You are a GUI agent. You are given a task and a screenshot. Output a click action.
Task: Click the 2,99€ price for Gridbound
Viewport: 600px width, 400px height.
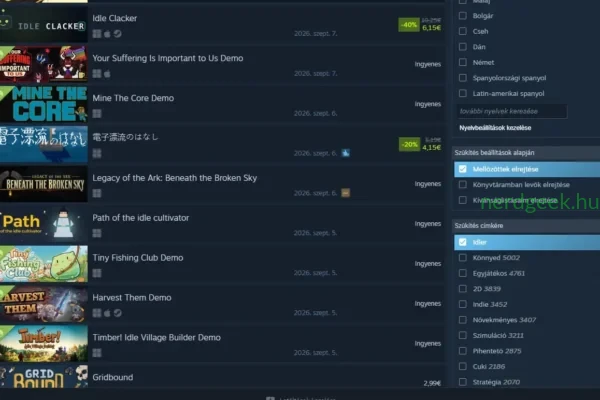pyautogui.click(x=432, y=383)
